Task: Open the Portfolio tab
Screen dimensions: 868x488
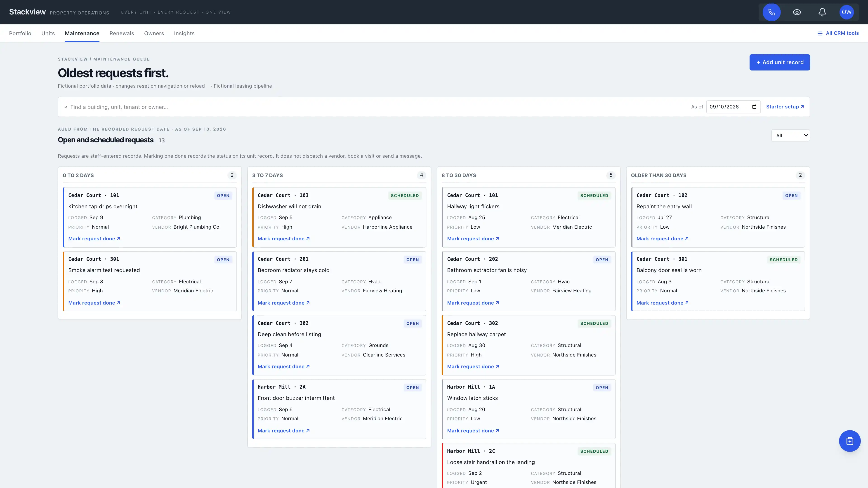Action: point(20,33)
